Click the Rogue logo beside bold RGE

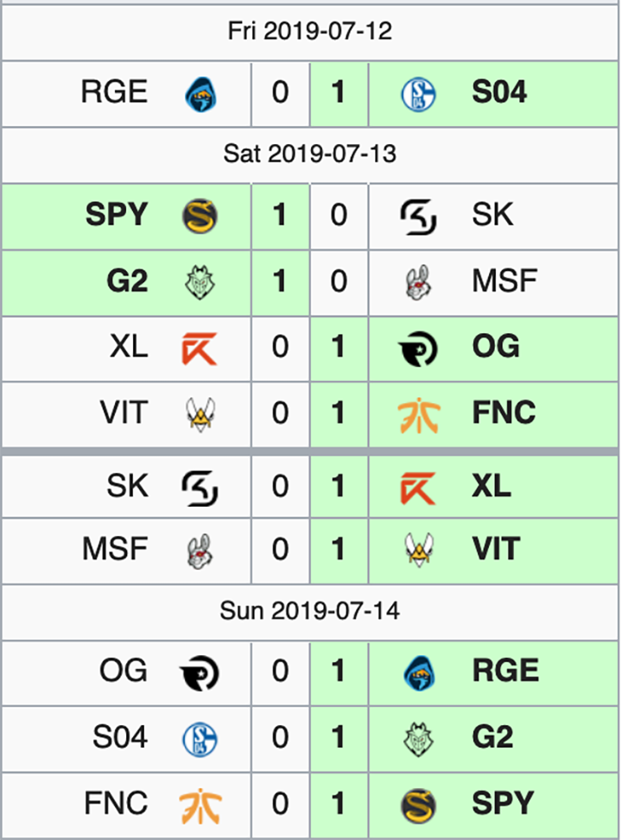pos(419,673)
